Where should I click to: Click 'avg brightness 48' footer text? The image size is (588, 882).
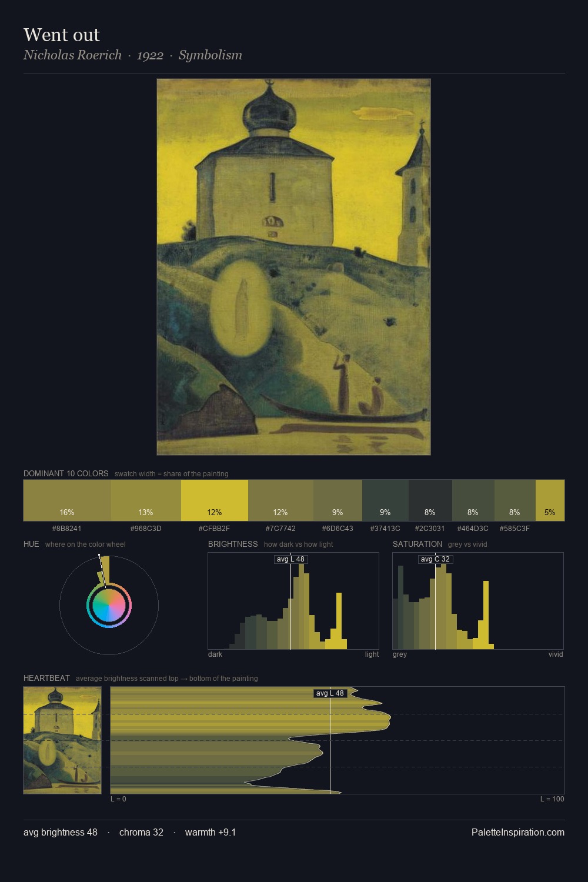tap(61, 832)
